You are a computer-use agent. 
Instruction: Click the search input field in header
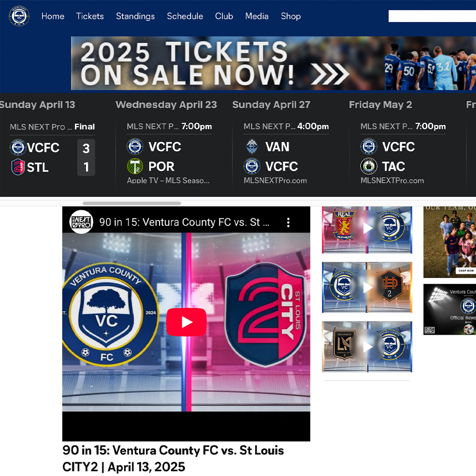pos(432,16)
